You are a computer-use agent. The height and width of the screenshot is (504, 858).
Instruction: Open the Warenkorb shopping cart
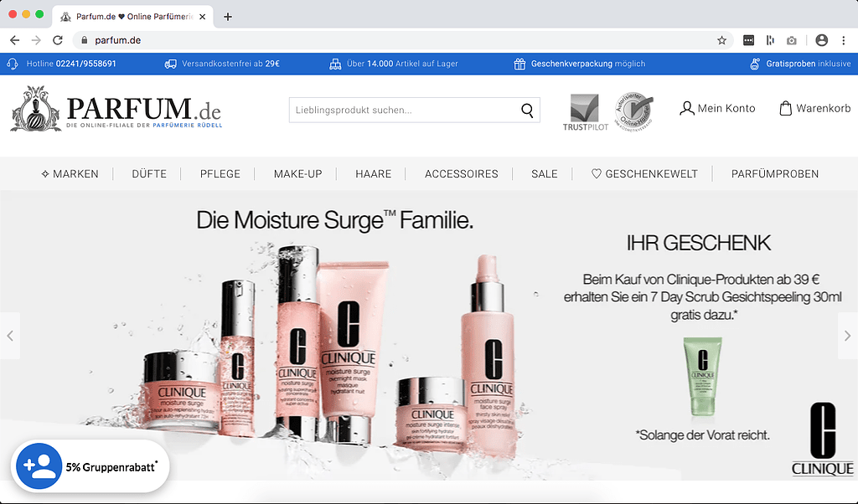(x=814, y=108)
